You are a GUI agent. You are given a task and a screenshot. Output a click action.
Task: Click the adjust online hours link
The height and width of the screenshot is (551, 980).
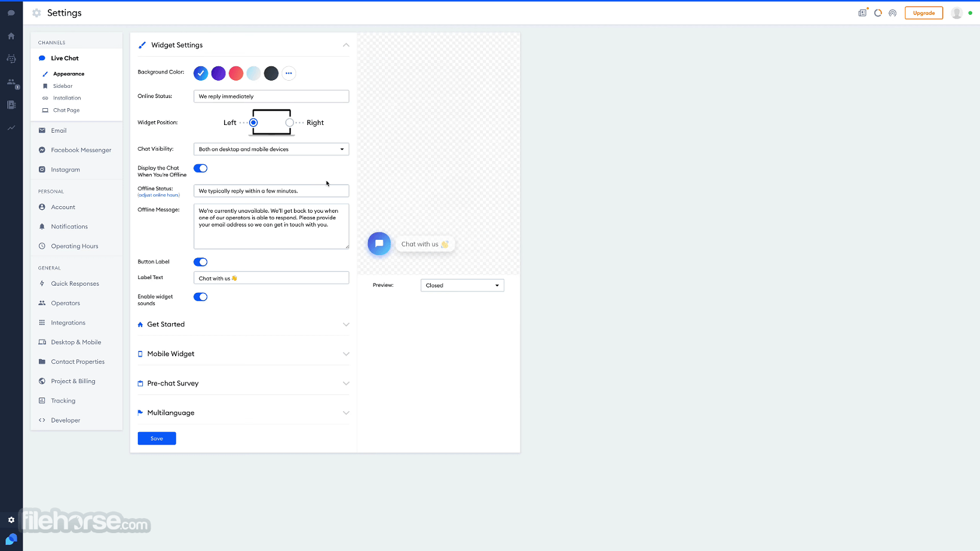pyautogui.click(x=158, y=195)
